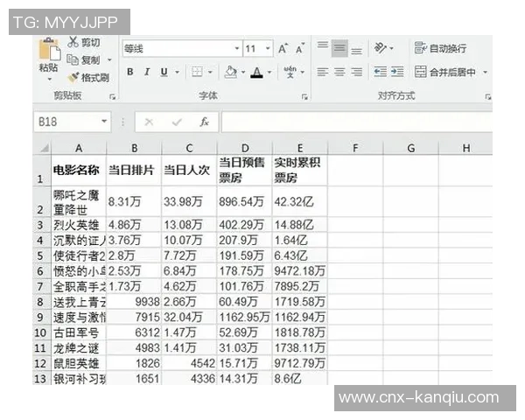The image size is (525, 420).
Task: Click cell containing 4542
Action: (189, 363)
